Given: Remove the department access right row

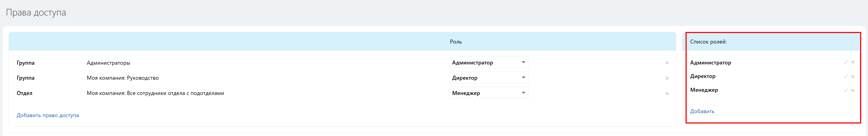Looking at the screenshot, I should pyautogui.click(x=667, y=94).
